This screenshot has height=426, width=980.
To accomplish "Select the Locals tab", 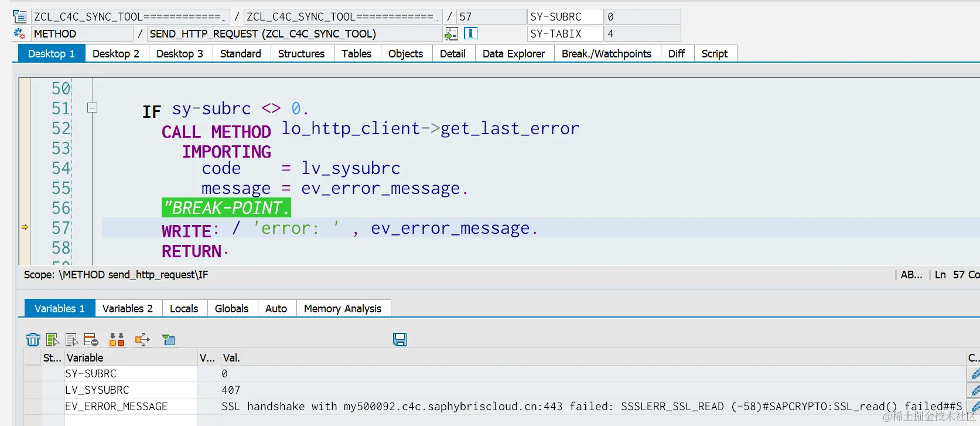I will pos(184,308).
